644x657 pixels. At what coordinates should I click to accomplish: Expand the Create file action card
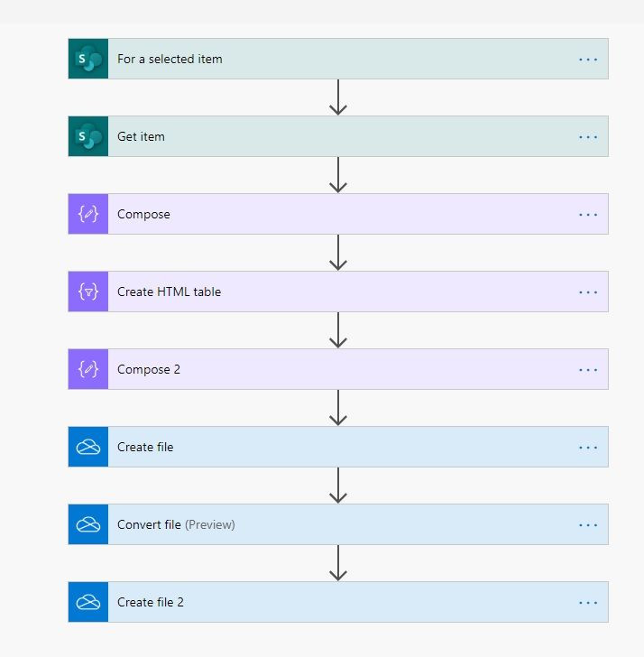(x=338, y=447)
